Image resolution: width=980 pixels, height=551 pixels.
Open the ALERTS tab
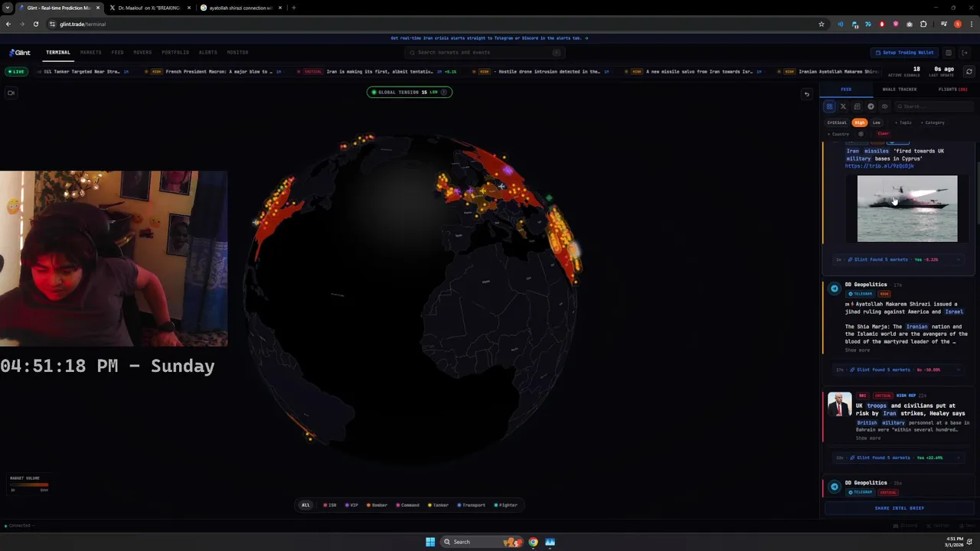tap(207, 53)
